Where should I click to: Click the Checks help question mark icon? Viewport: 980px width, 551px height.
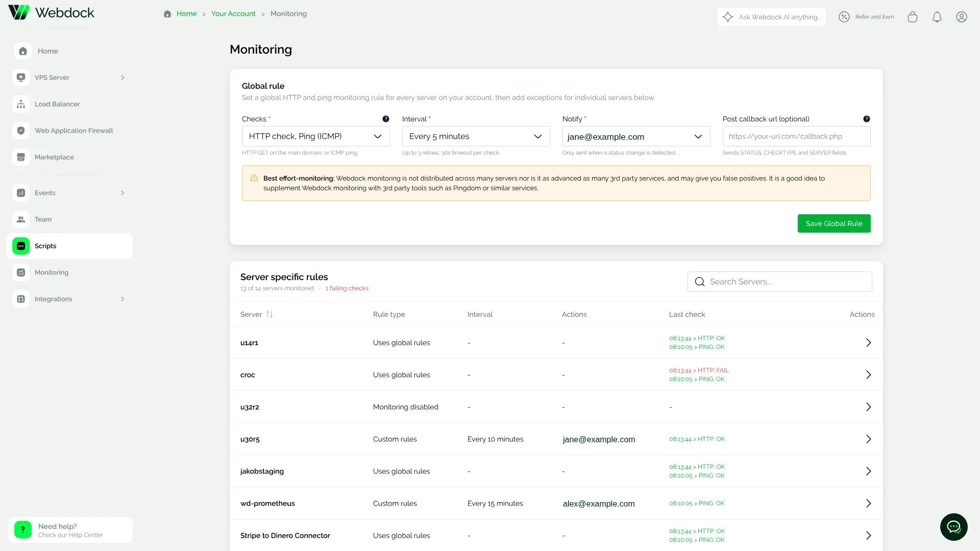pos(386,119)
